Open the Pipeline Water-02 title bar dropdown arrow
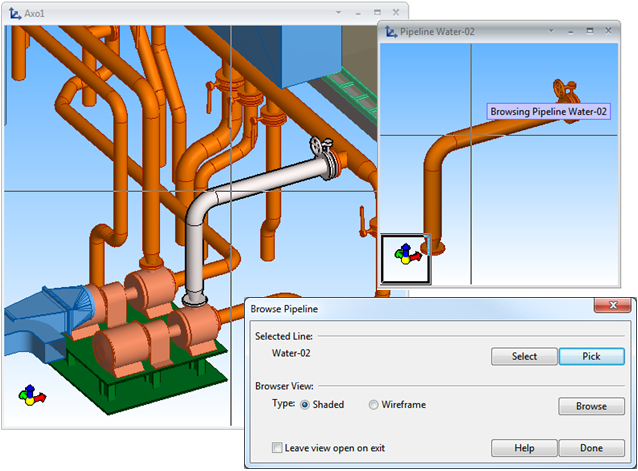Screen dimensions: 638x471 point(553,31)
